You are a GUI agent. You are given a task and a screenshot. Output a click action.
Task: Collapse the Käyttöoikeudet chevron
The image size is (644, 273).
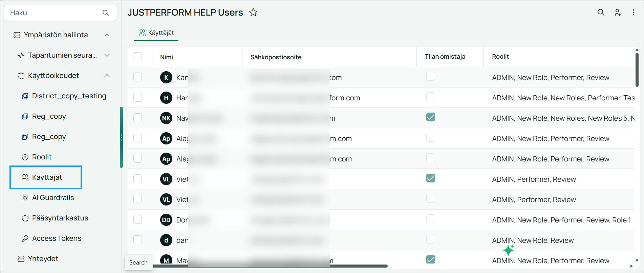(107, 76)
